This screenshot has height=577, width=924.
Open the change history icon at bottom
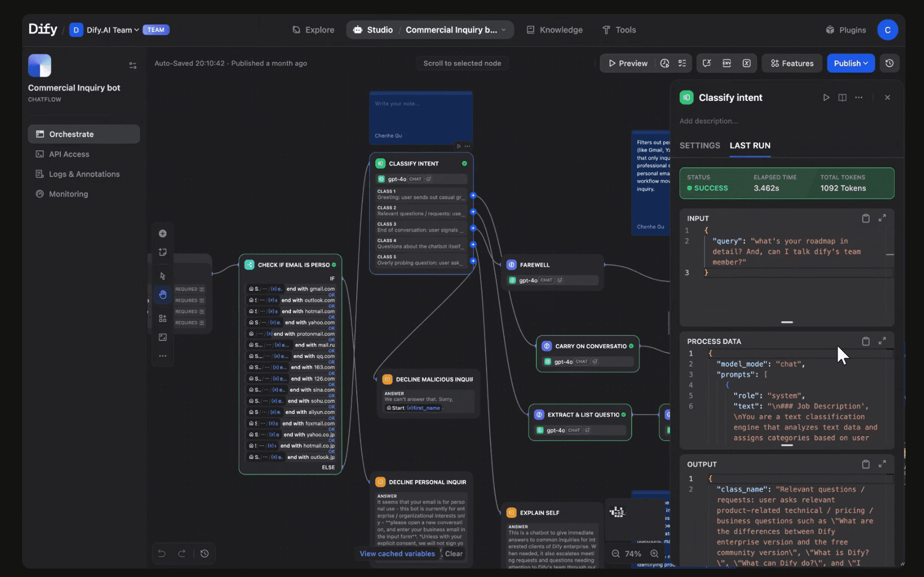204,553
